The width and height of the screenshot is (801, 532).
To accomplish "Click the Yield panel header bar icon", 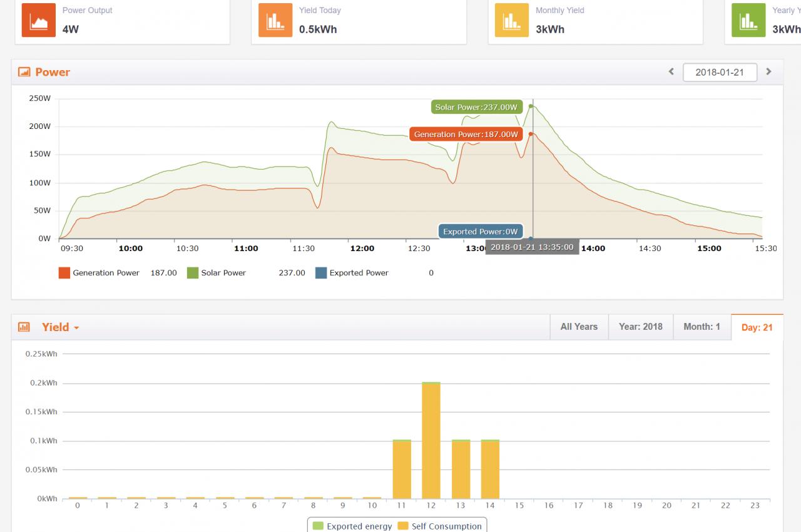I will (x=24, y=327).
